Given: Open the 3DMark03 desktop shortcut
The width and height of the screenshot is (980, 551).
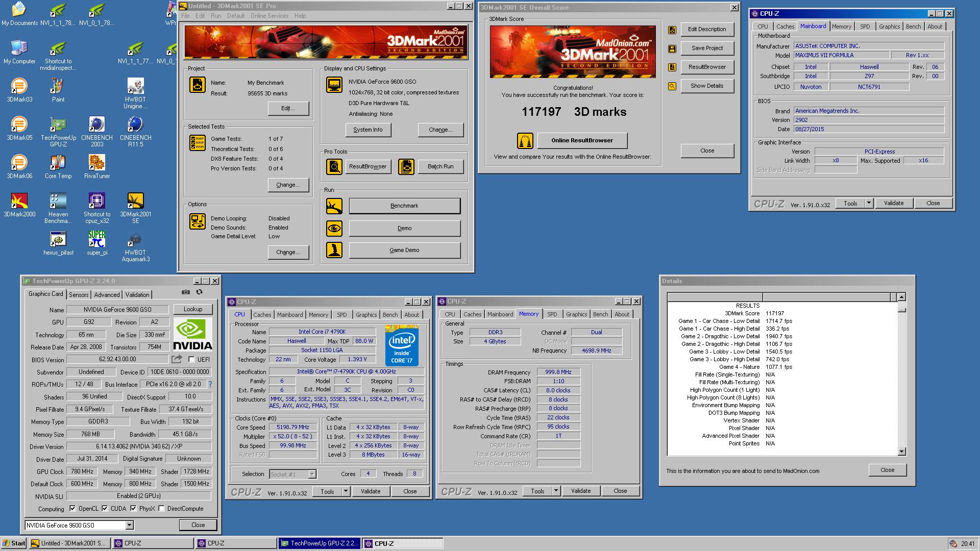Looking at the screenshot, I should coord(19,90).
